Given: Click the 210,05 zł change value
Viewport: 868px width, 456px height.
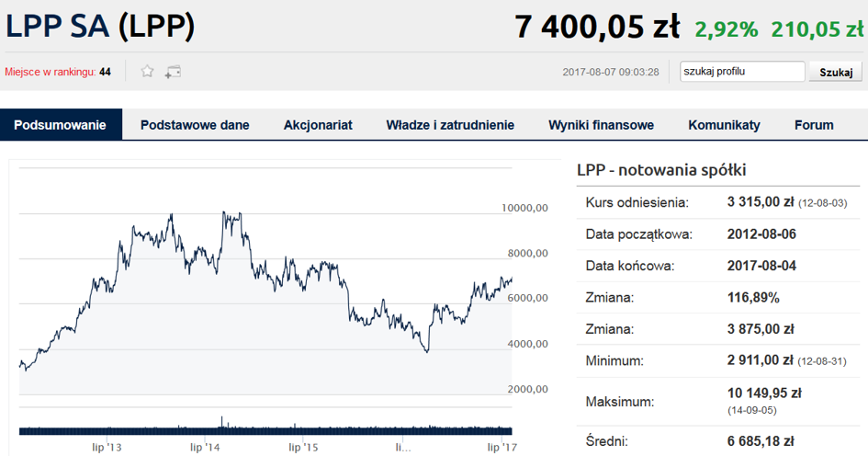Looking at the screenshot, I should (817, 28).
